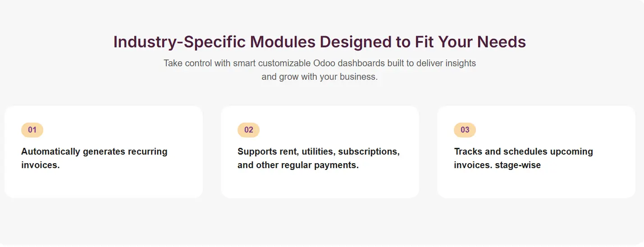Click the word 'upcoming' in third card
This screenshot has width=644, height=247.
pos(572,151)
